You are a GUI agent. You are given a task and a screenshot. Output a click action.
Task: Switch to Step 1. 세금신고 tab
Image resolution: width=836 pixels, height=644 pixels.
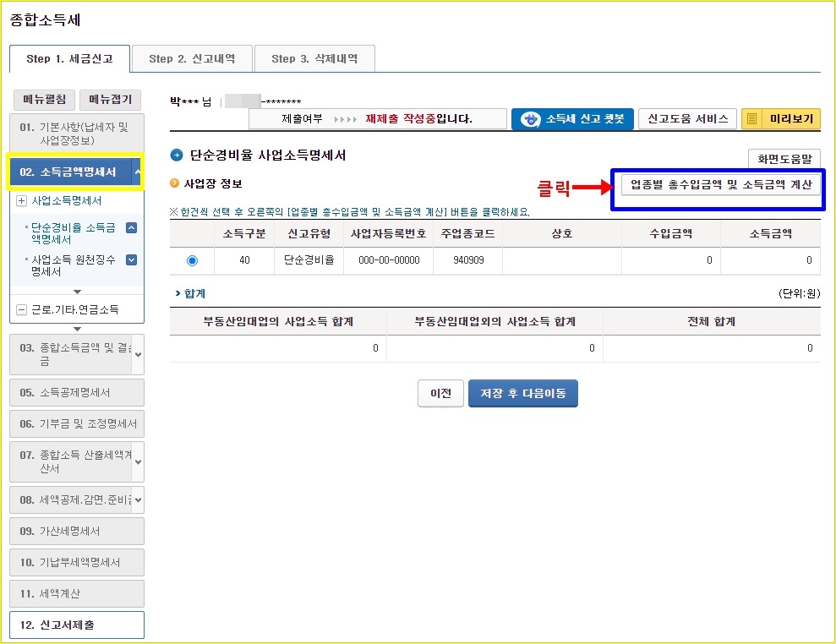coord(69,58)
